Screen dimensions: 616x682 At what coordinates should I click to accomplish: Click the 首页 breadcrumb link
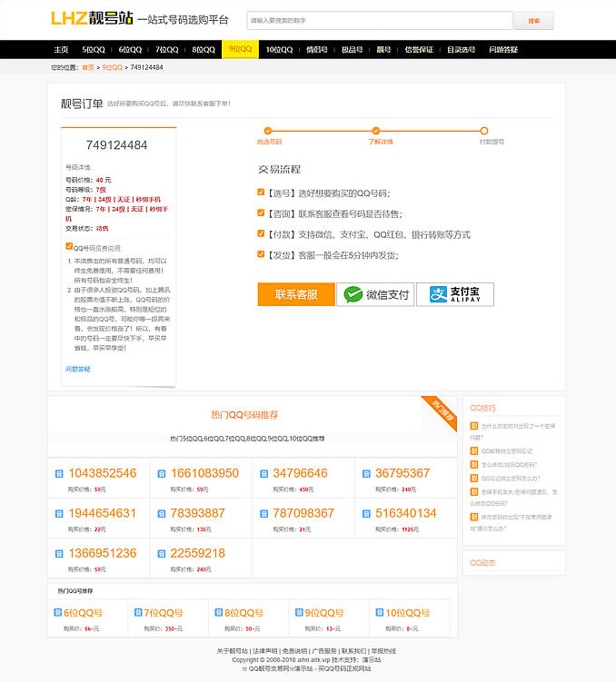tap(88, 67)
